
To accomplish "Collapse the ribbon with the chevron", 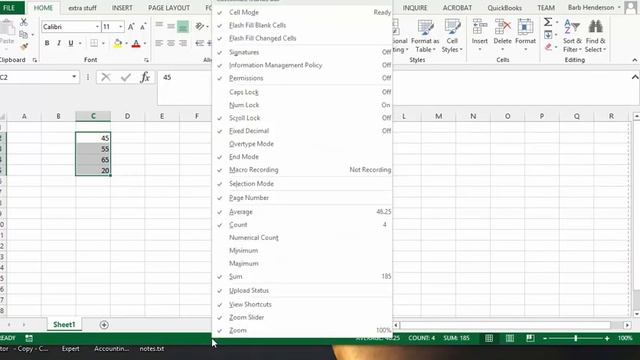I will click(634, 60).
